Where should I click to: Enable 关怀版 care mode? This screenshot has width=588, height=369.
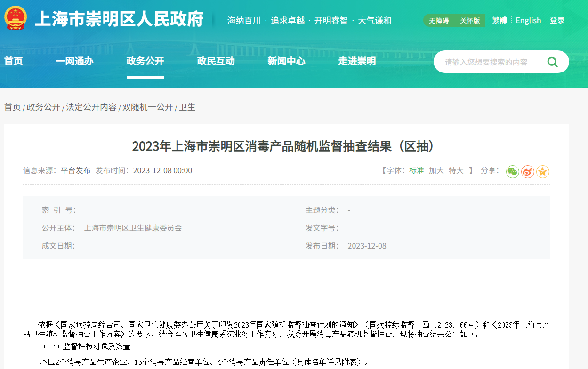click(470, 21)
